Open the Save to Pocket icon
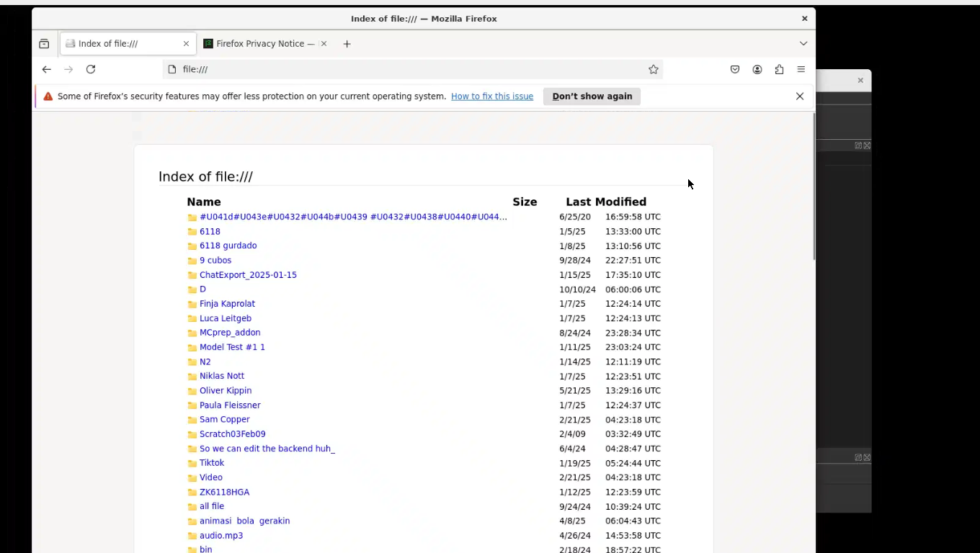Screen dimensions: 980x553 (735, 69)
